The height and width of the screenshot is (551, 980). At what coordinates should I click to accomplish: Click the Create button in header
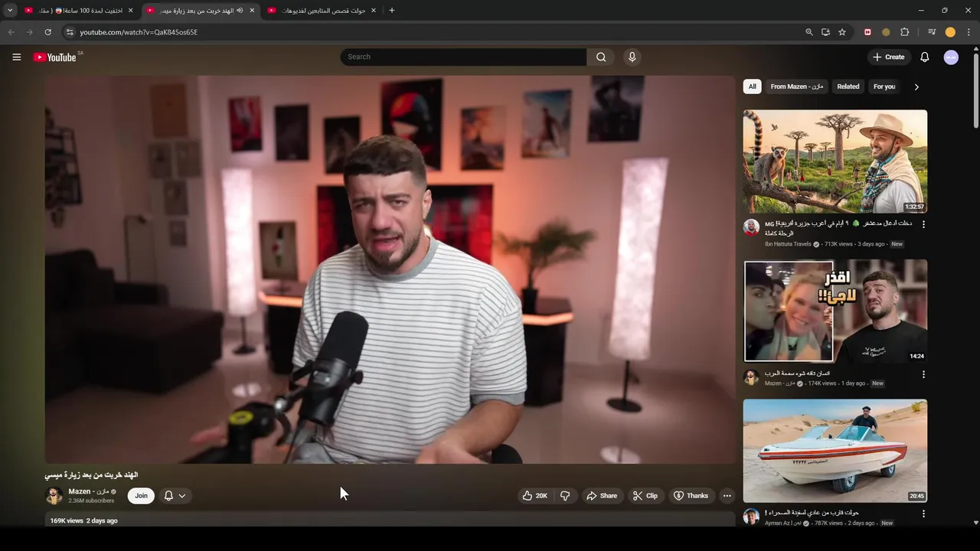click(888, 57)
